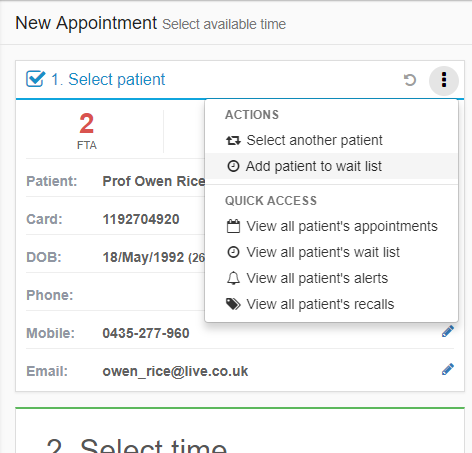Click the red FTA count 2
Image resolution: width=472 pixels, height=453 pixels.
[87, 123]
